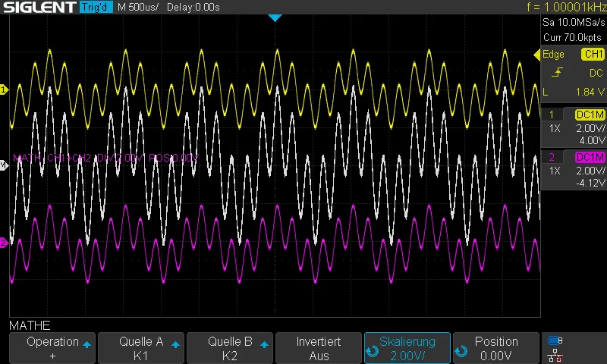Viewport: 607px width, 364px height.
Task: Click the blue arrow on Quelle B softkey
Action: pyautogui.click(x=264, y=344)
